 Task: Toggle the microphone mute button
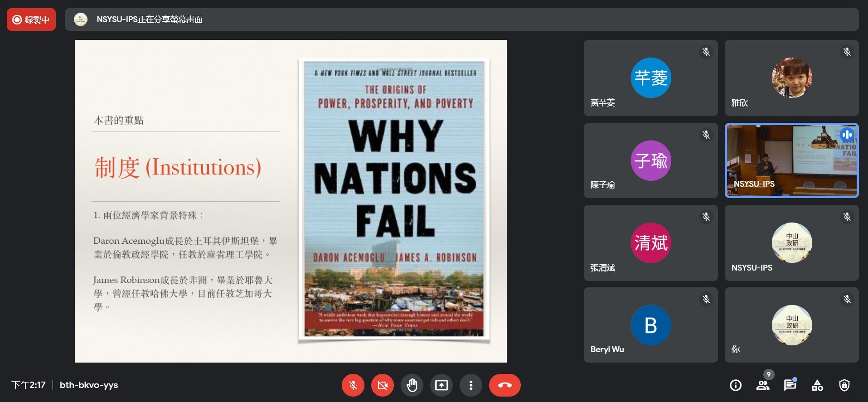click(x=353, y=385)
